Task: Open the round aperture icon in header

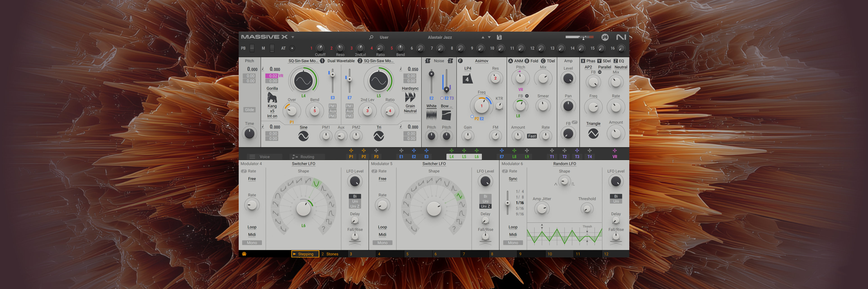Action: coord(605,37)
